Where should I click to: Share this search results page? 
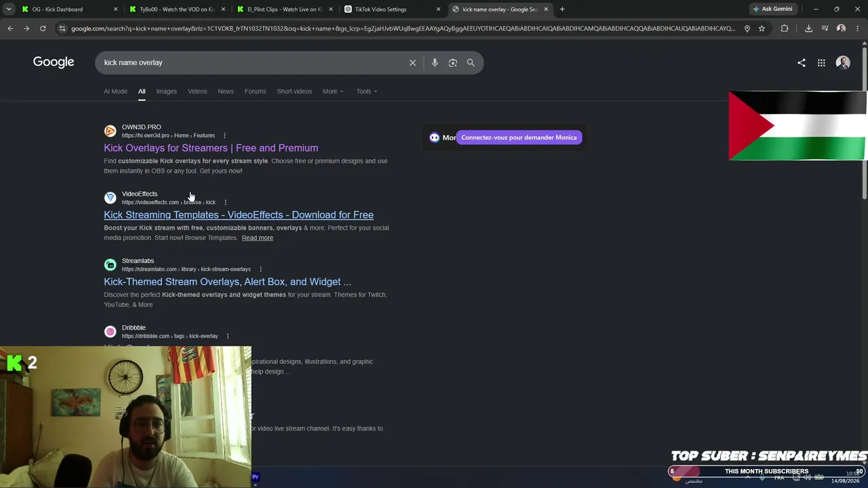pos(802,62)
